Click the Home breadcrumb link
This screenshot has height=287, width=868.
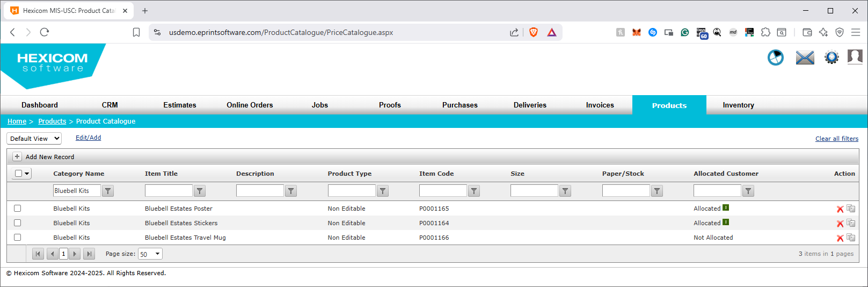[17, 121]
